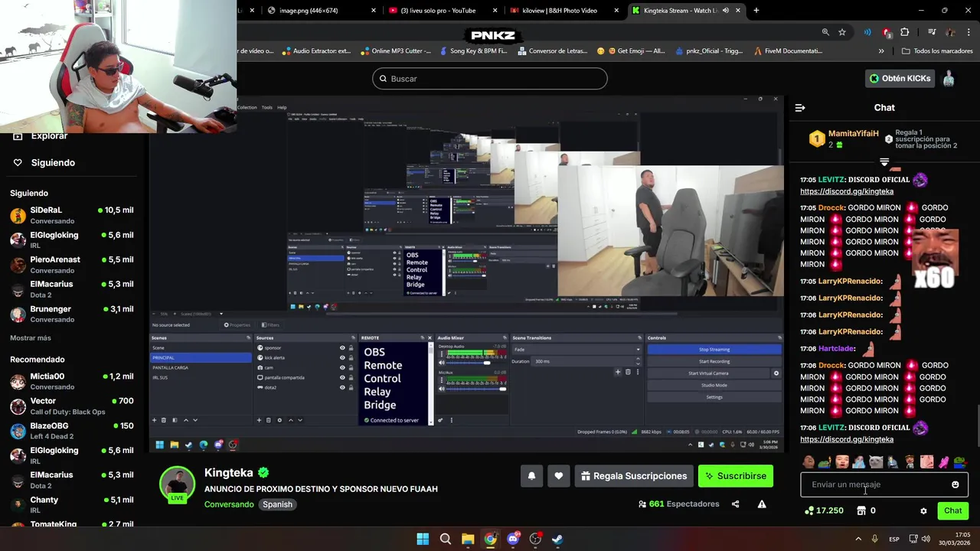Screen dimensions: 980x551
Task: Open Fade transition dropdown in streamed OBS
Action: click(576, 350)
